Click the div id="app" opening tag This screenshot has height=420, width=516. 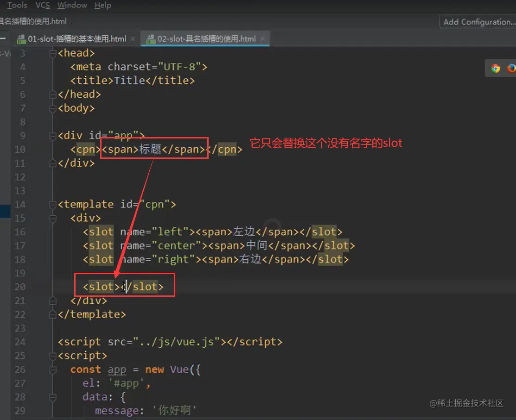click(x=102, y=135)
